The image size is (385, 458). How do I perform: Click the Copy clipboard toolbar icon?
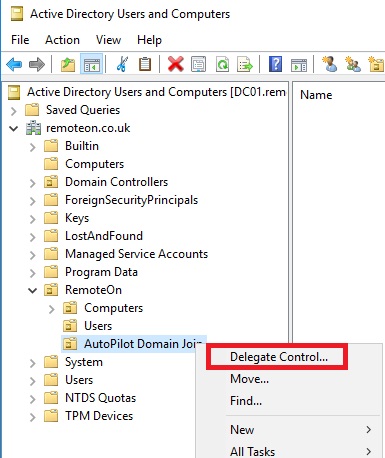145,64
